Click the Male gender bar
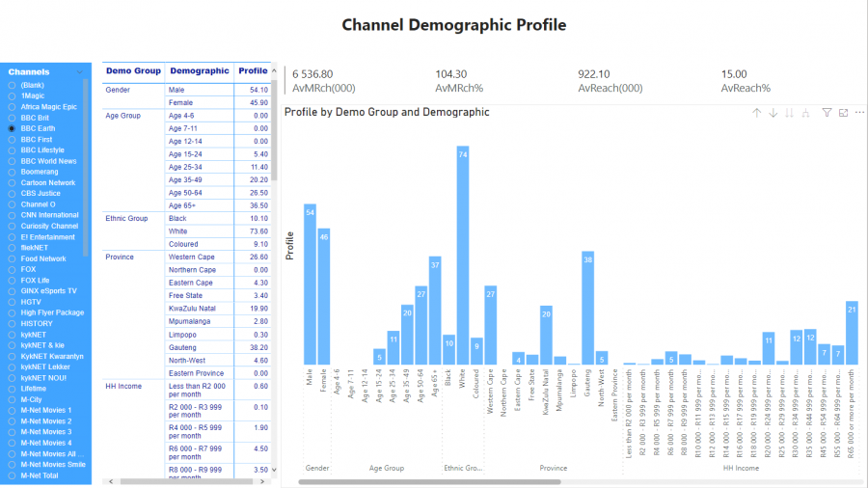 (310, 284)
